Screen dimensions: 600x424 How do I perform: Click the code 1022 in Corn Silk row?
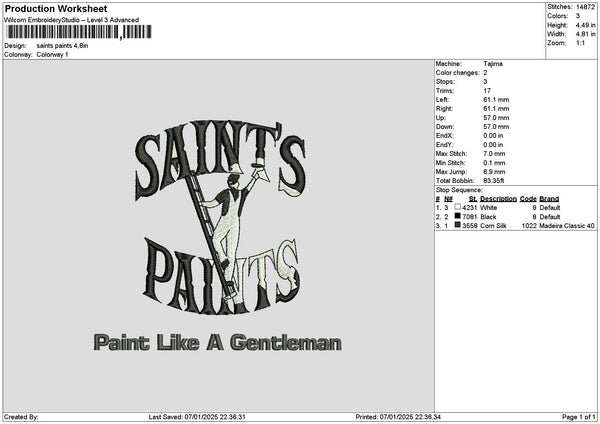pos(529,226)
